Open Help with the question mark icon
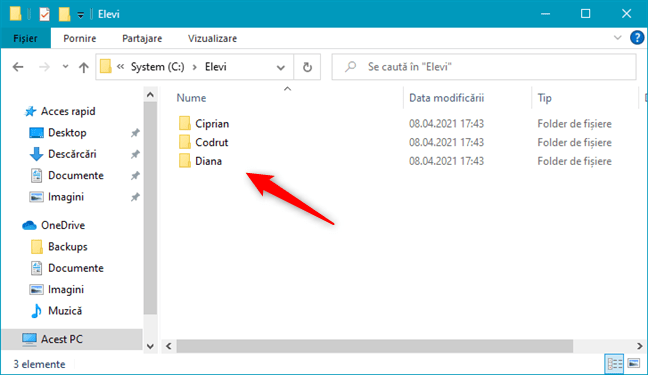 click(637, 38)
